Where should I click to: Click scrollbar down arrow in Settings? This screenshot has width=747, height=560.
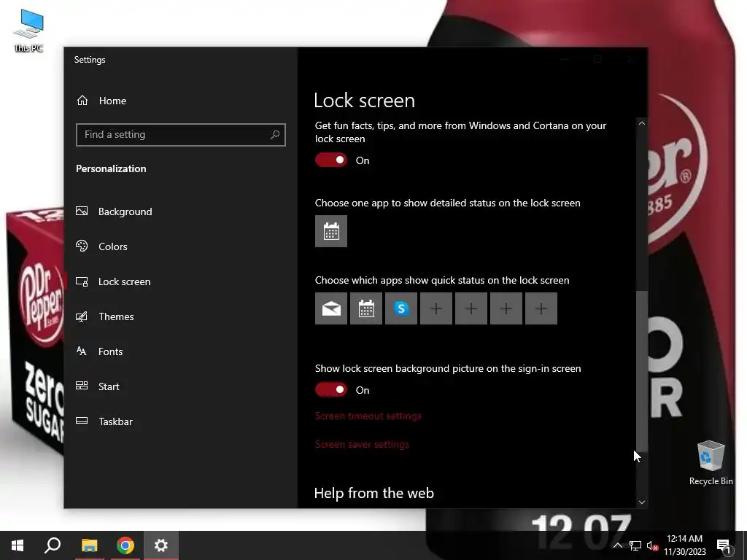[x=642, y=502]
